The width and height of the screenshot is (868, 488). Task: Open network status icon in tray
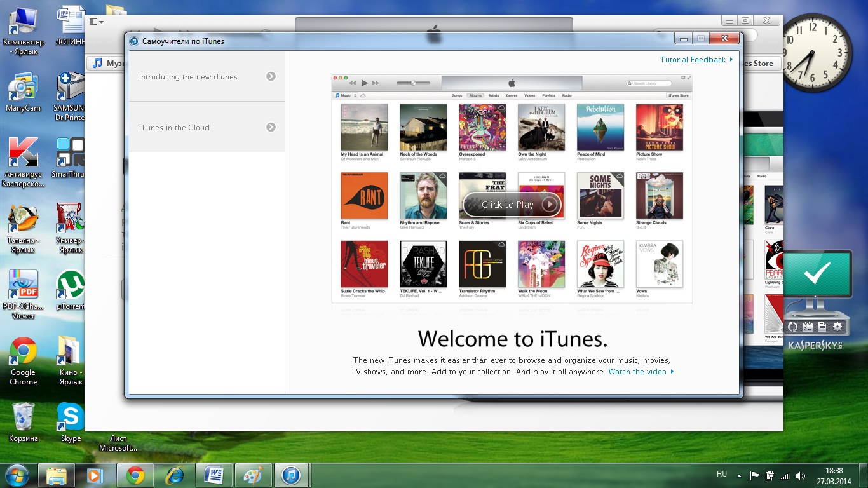click(x=785, y=475)
